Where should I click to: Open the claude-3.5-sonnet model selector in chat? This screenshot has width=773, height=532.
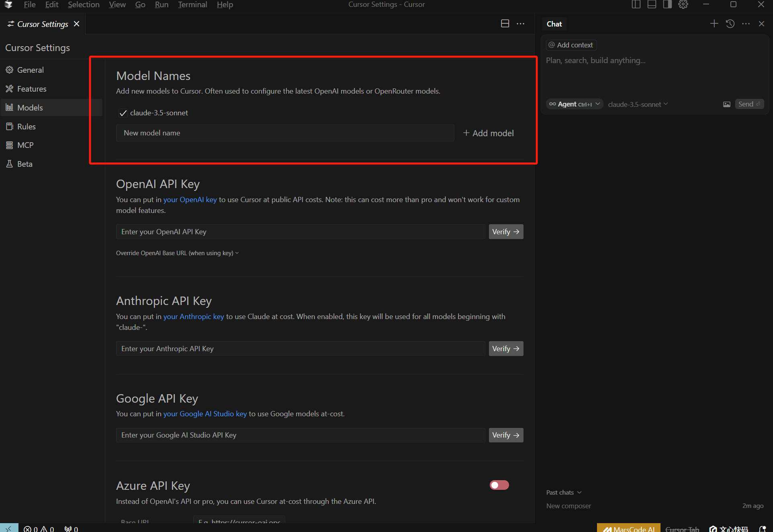(x=638, y=104)
